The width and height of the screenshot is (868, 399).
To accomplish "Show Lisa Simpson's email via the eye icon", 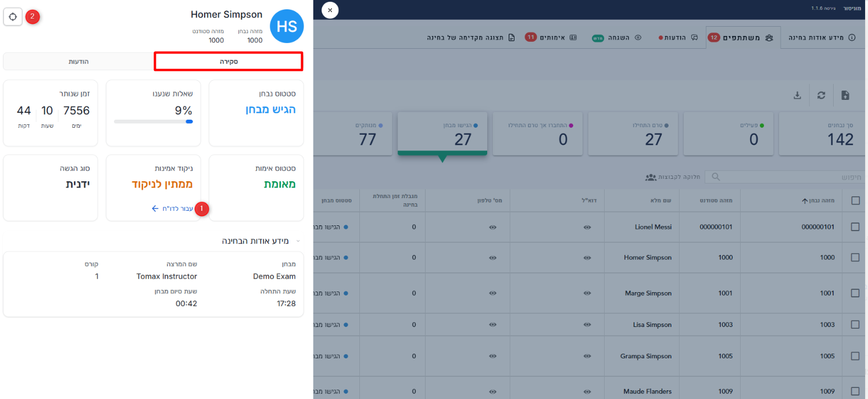I will (587, 325).
